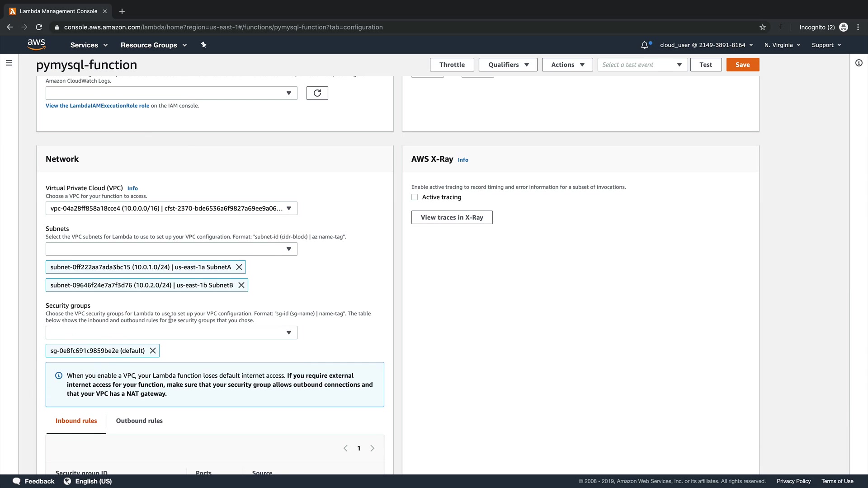Bookmark this page with star icon
868x488 pixels.
click(763, 27)
